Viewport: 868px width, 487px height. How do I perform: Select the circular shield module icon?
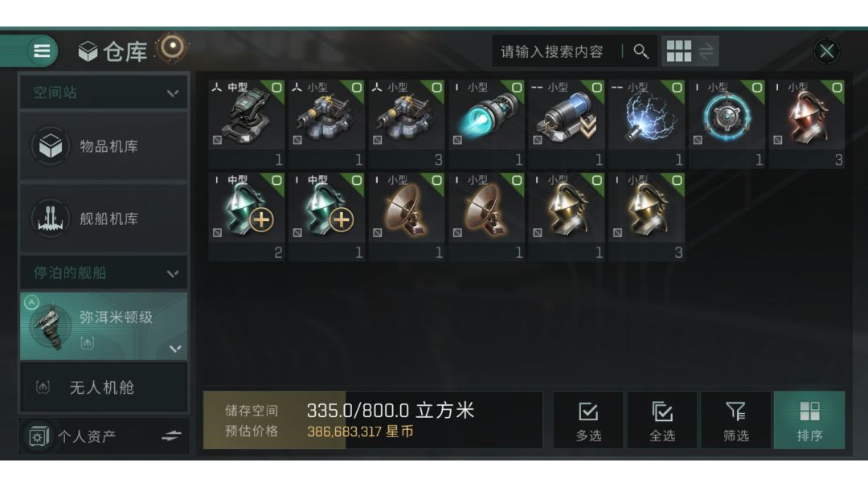pos(727,124)
